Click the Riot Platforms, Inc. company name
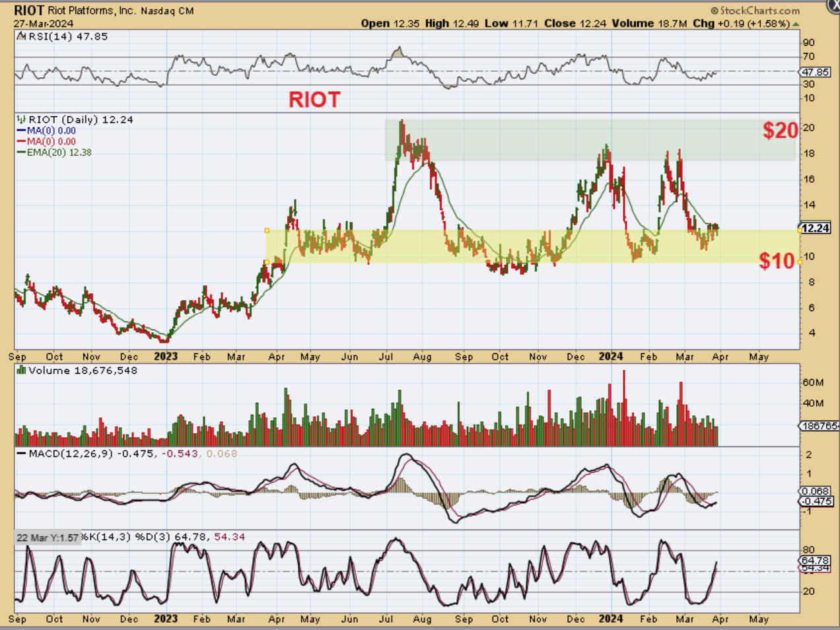 click(x=92, y=11)
